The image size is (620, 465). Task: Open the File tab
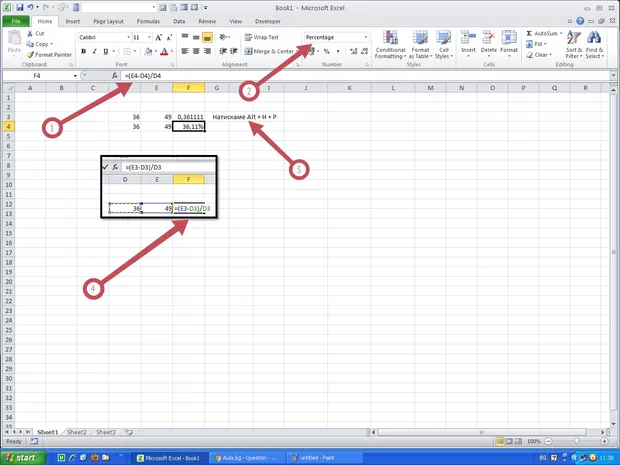(16, 21)
